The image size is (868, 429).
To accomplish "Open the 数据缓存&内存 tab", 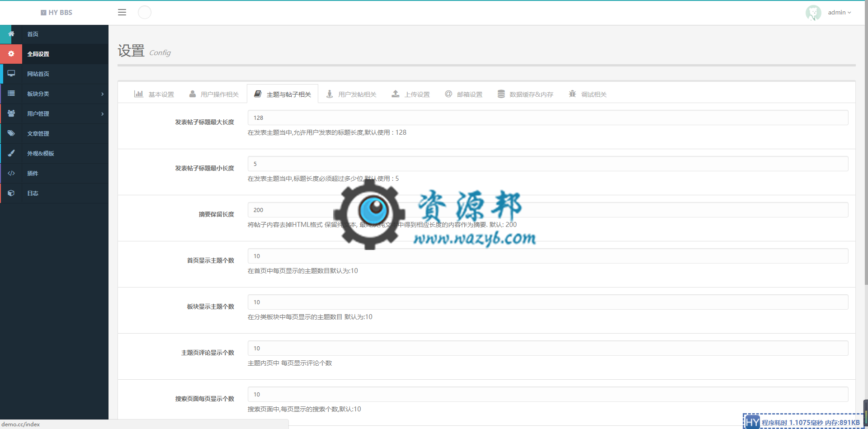I will pos(525,94).
